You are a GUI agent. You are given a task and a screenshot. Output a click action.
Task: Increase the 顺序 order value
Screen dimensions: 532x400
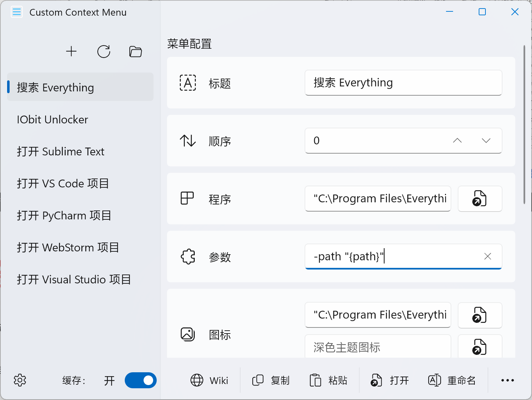point(457,140)
